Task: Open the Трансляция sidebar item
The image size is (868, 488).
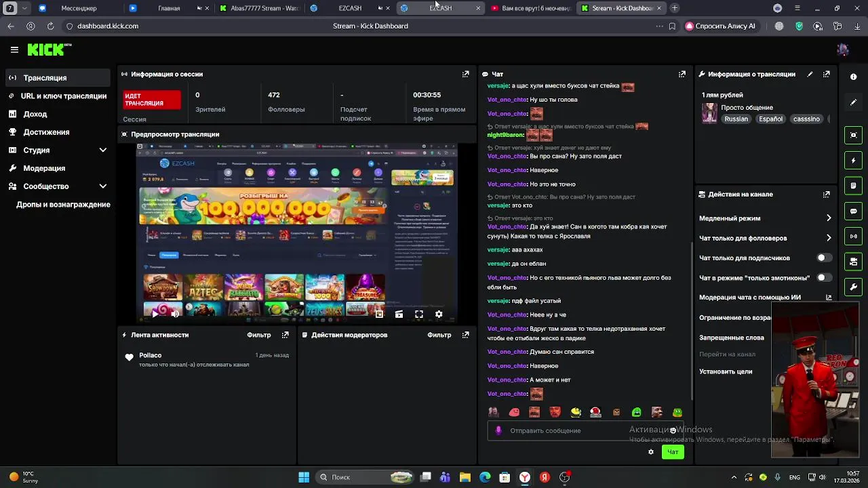Action: coord(58,78)
